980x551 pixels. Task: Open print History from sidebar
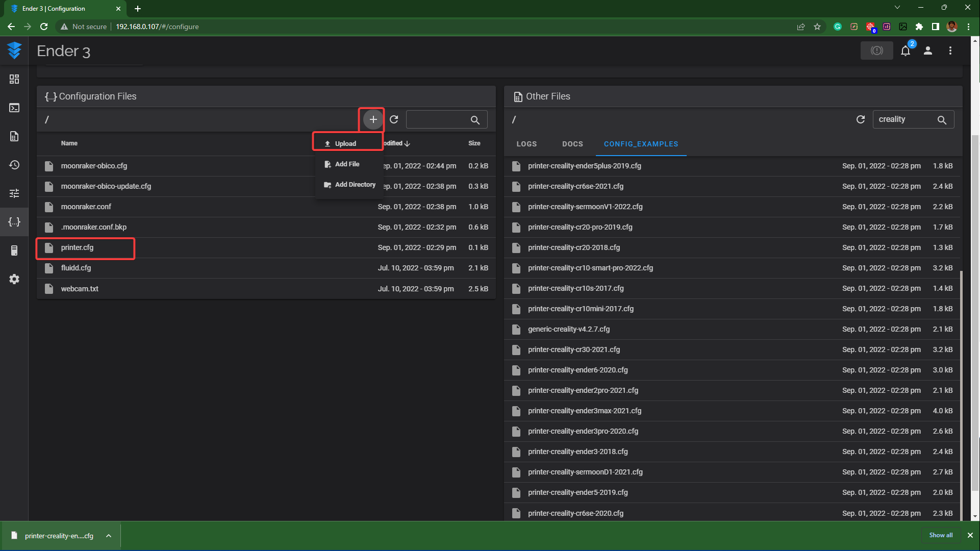[x=14, y=165]
